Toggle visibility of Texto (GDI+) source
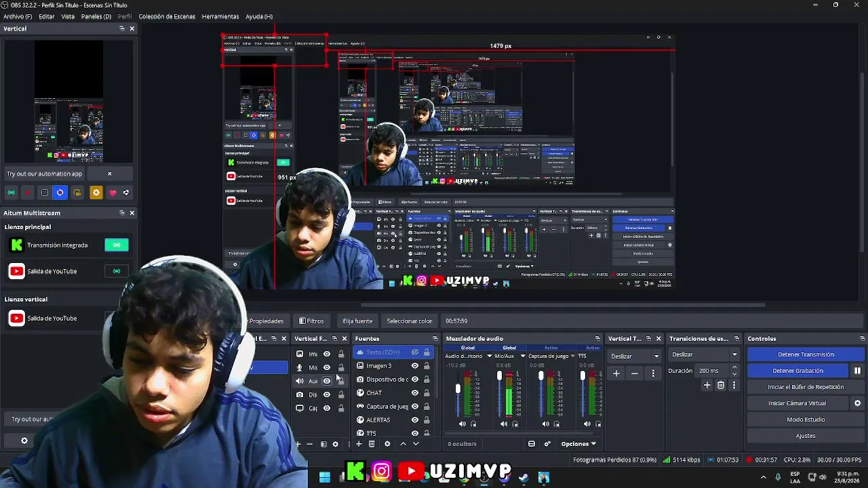 pyautogui.click(x=415, y=352)
